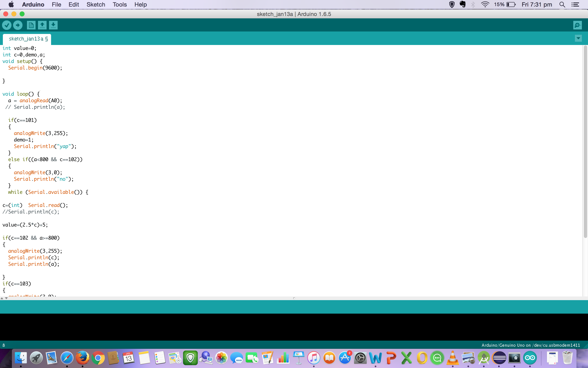The width and height of the screenshot is (588, 368).
Task: Click the line 'int value=0;'
Action: click(x=19, y=48)
